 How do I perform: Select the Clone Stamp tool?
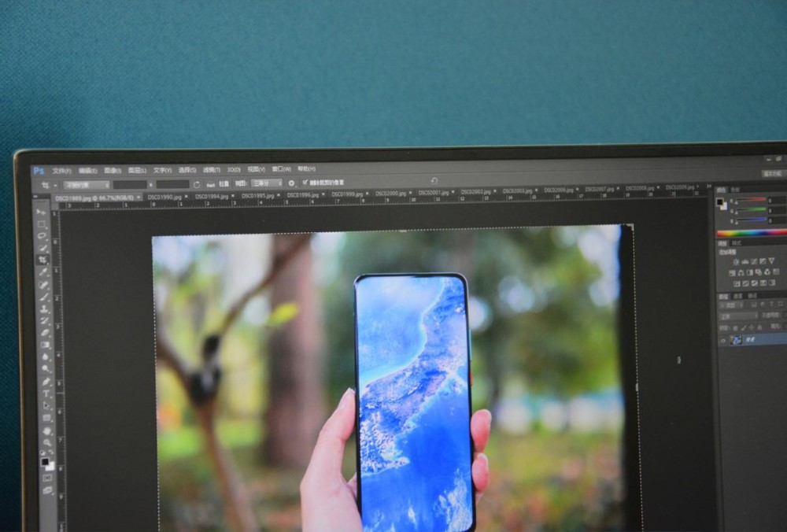click(45, 308)
